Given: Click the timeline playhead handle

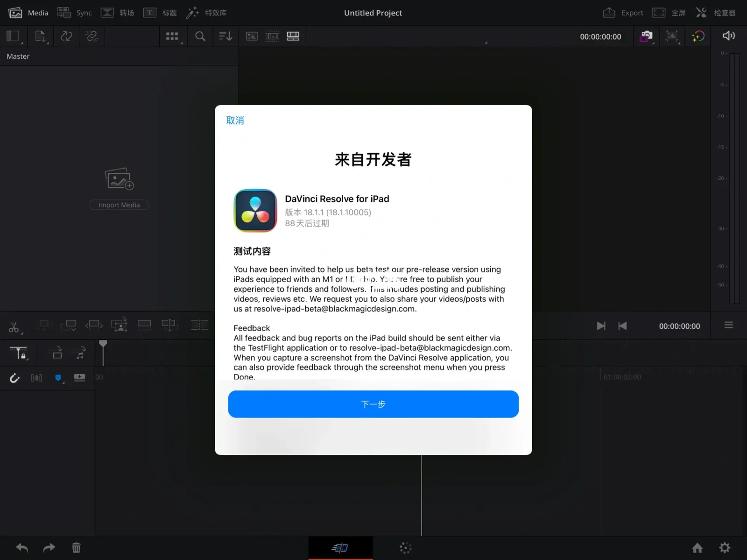Looking at the screenshot, I should coord(103,344).
